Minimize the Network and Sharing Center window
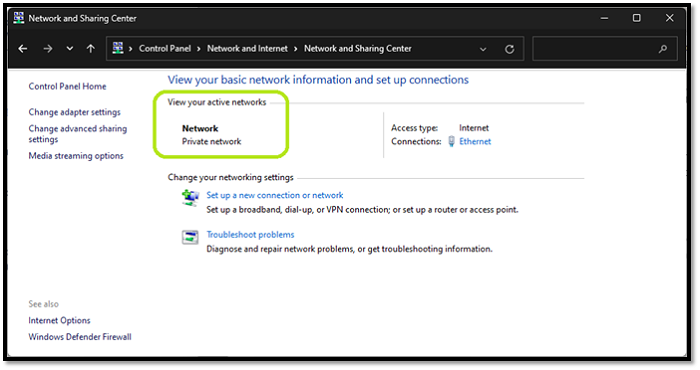 pyautogui.click(x=604, y=18)
